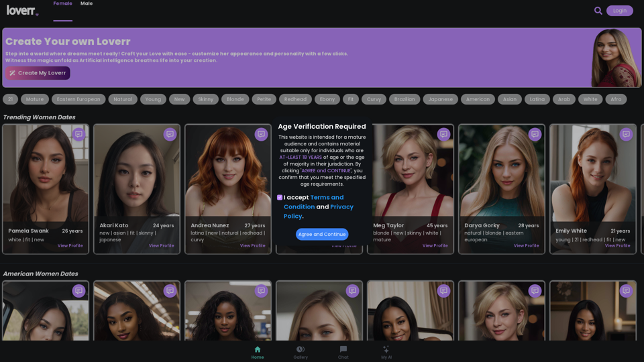The height and width of the screenshot is (362, 644).
Task: Click 'Create Your own Loverr' heading
Action: 68,42
